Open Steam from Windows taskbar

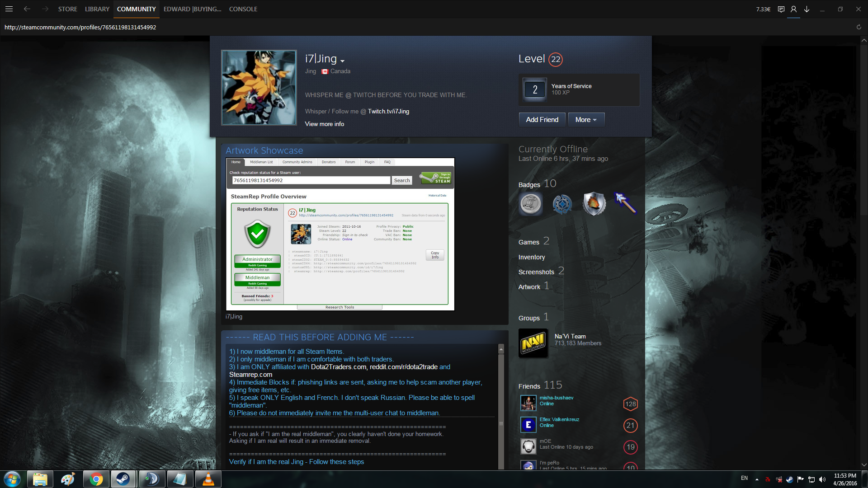123,479
